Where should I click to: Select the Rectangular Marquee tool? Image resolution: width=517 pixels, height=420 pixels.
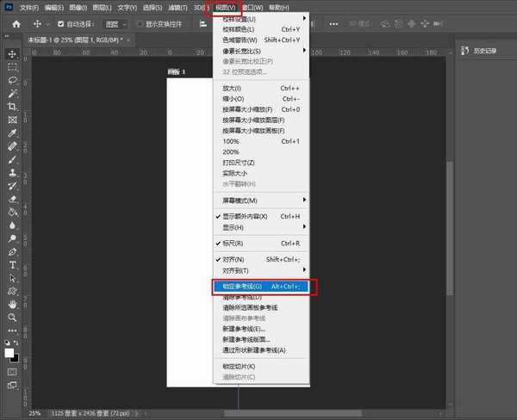click(x=12, y=66)
